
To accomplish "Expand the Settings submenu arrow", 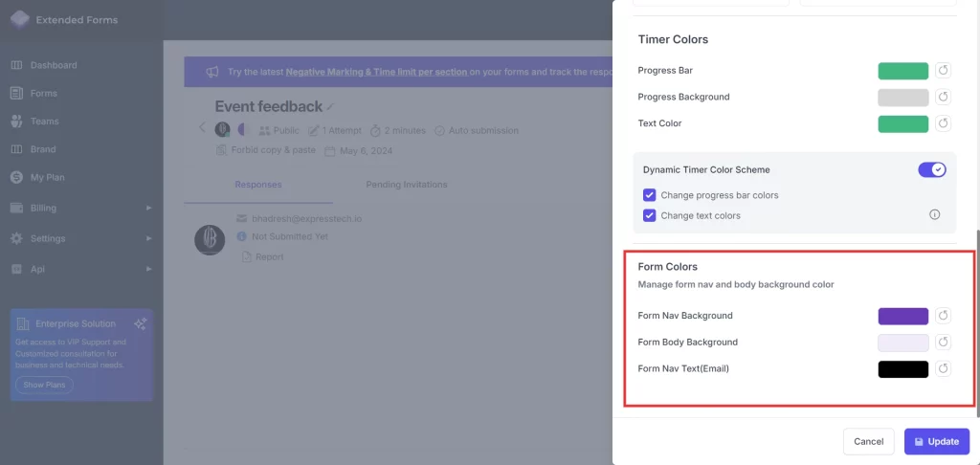I will (148, 238).
